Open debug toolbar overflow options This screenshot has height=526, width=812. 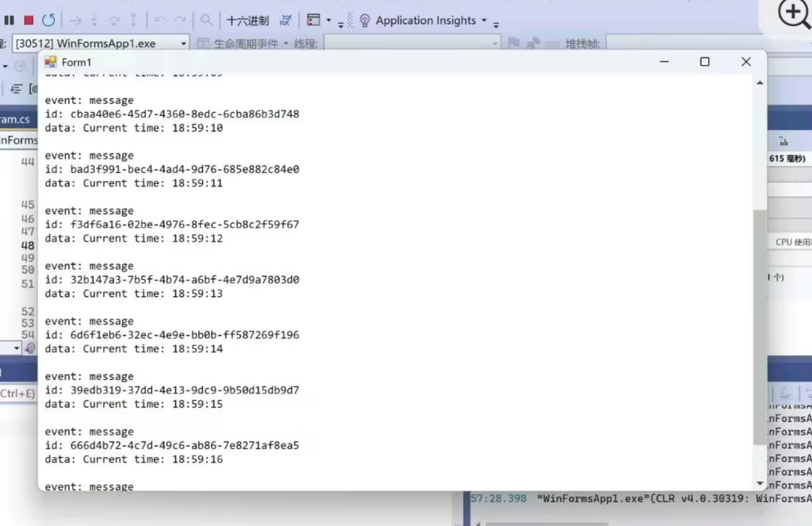tap(341, 24)
